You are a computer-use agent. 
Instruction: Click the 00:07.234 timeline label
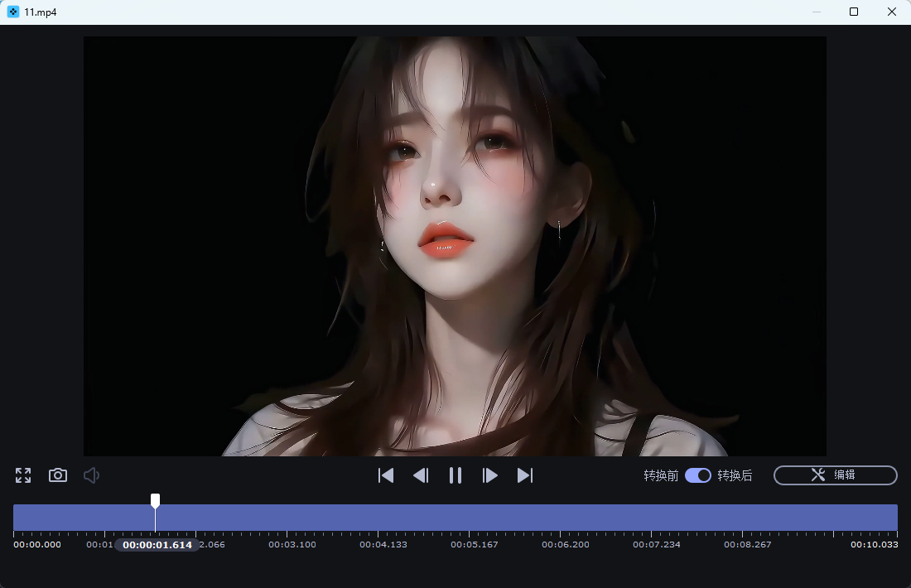[657, 544]
